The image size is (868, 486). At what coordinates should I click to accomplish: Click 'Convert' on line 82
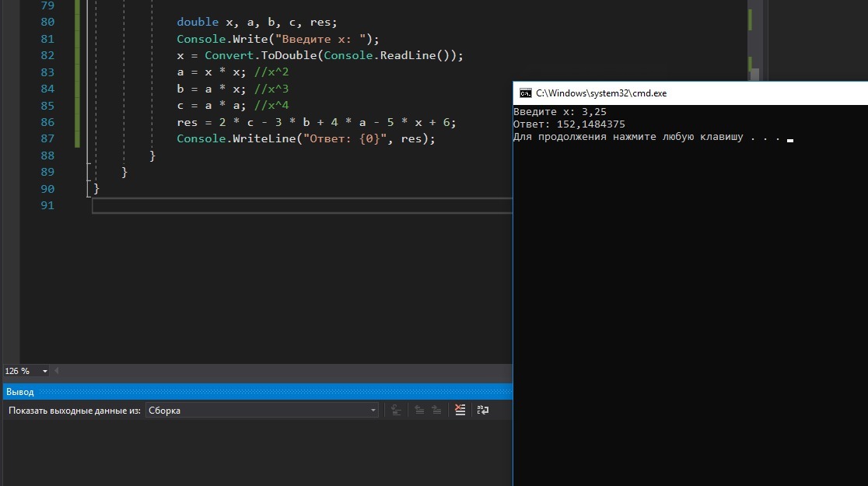tap(229, 55)
